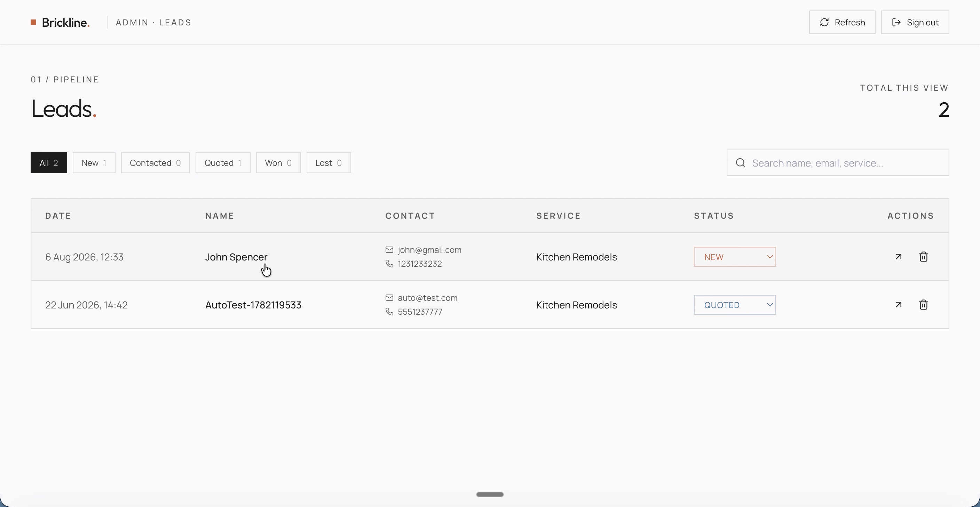Filter leads by Quoted status
The image size is (980, 507).
click(x=223, y=163)
